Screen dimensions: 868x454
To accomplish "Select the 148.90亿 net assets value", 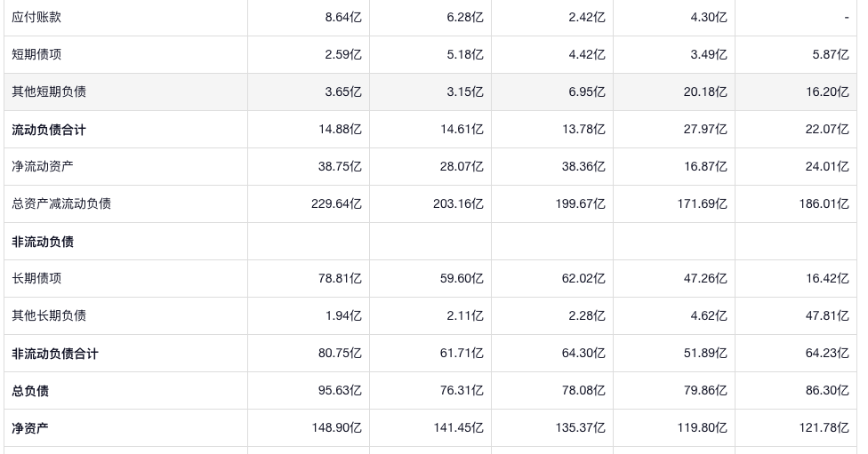I will (336, 428).
